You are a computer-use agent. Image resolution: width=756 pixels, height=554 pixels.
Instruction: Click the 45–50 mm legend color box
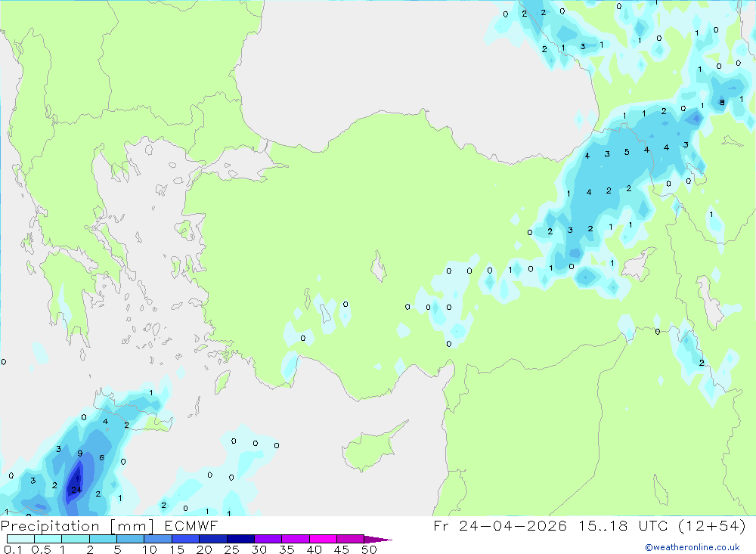pos(351,539)
